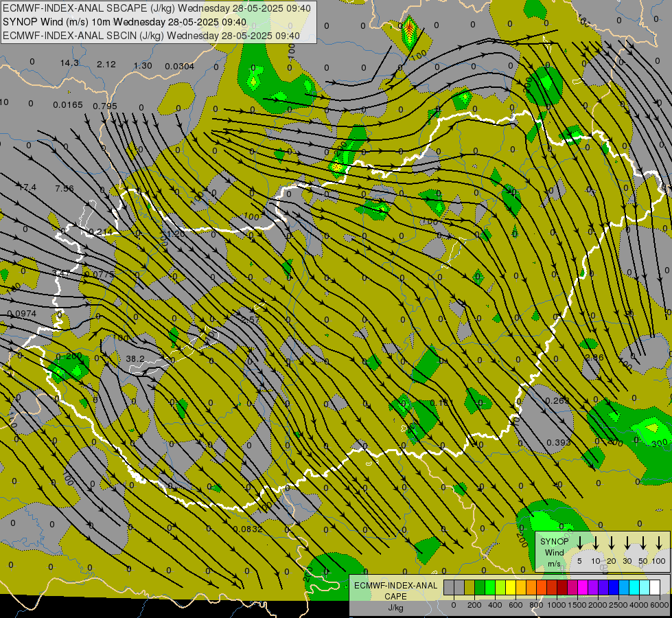
Task: Click the map value '0.795'
Action: (x=105, y=106)
